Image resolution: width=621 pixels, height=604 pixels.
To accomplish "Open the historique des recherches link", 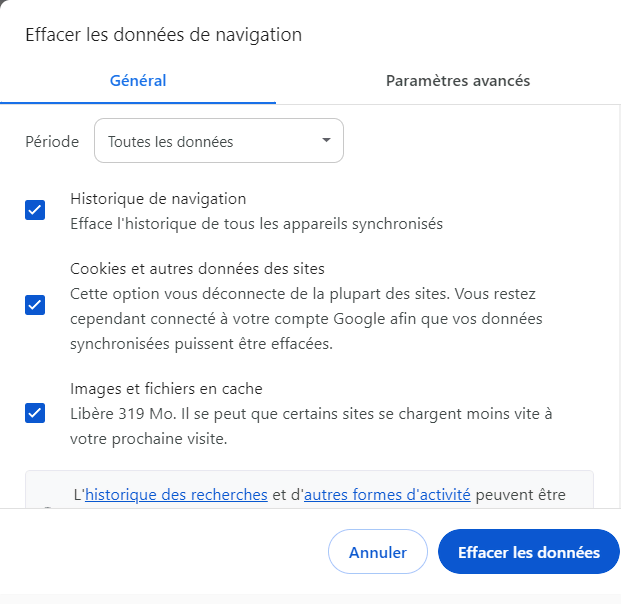I will (176, 494).
